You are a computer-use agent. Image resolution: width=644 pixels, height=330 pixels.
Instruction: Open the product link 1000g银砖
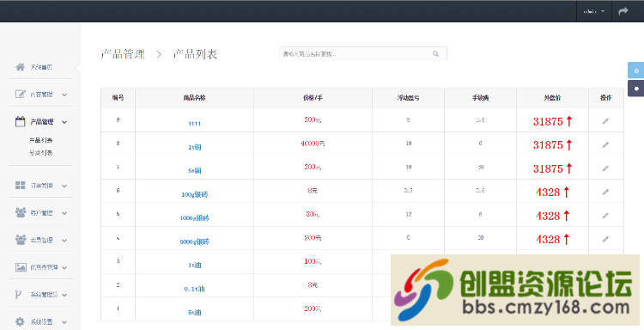tap(194, 217)
